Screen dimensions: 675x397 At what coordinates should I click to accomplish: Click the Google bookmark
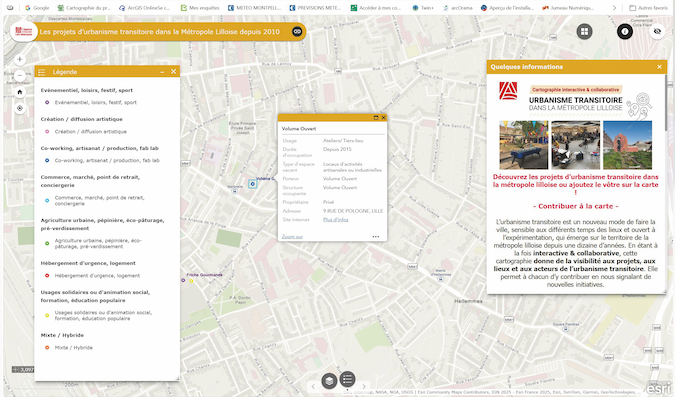37,8
